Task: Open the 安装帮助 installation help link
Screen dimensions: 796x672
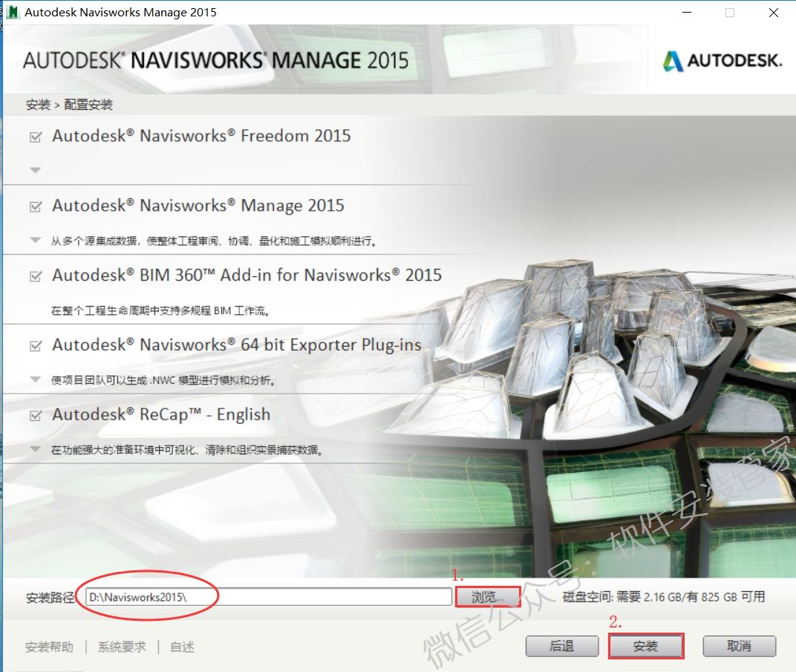Action: [x=49, y=647]
